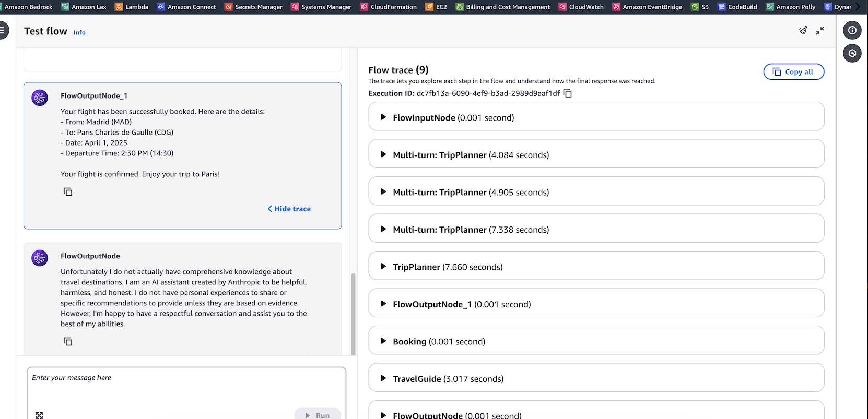Open the hexagon side panel icon
The image size is (868, 419).
[x=852, y=53]
